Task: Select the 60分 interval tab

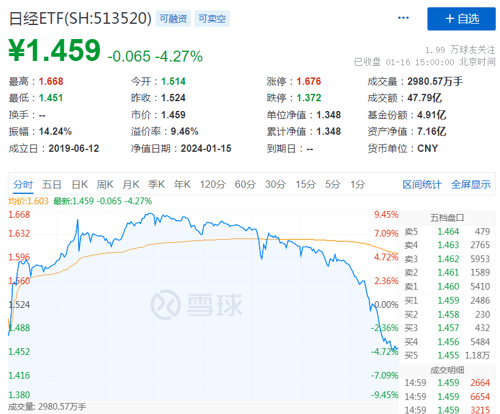Action: [x=245, y=184]
